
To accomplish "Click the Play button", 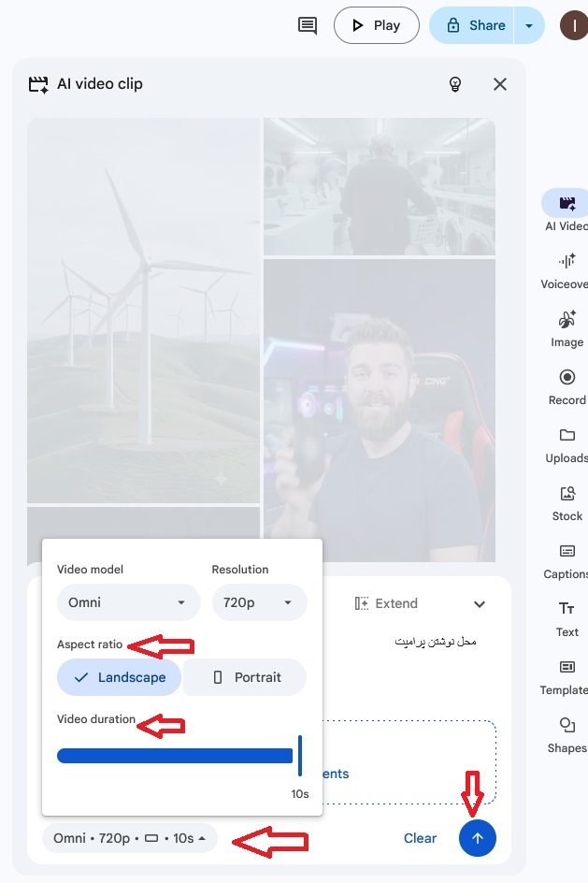I will coord(377,25).
